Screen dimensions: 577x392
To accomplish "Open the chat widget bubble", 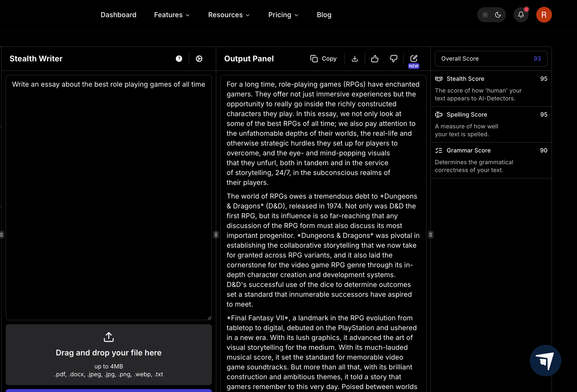I will pyautogui.click(x=545, y=360).
